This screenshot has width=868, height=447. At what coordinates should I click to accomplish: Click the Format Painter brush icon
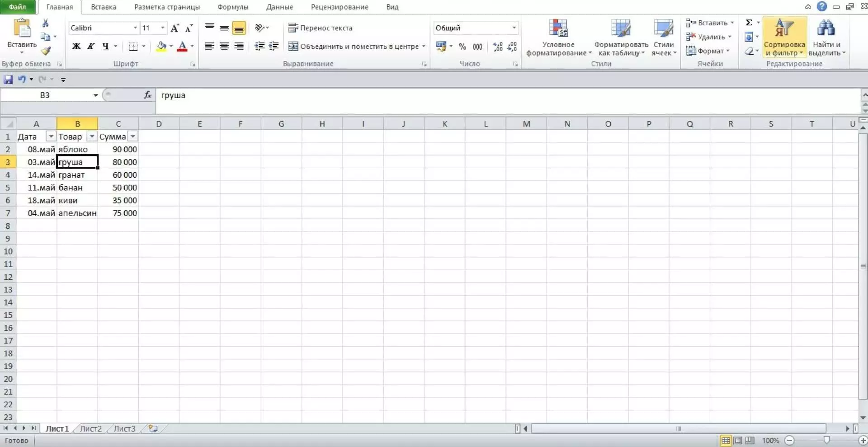46,51
